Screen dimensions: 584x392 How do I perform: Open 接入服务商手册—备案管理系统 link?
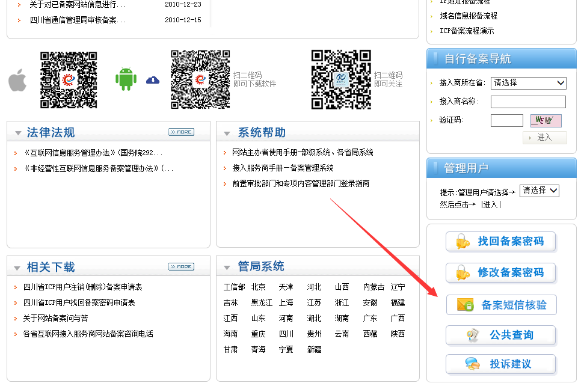[x=283, y=168]
